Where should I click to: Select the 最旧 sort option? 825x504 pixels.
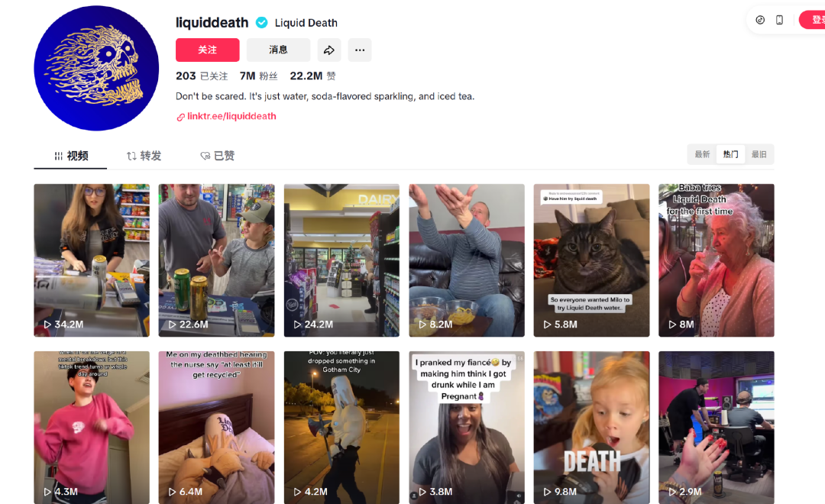click(x=759, y=154)
